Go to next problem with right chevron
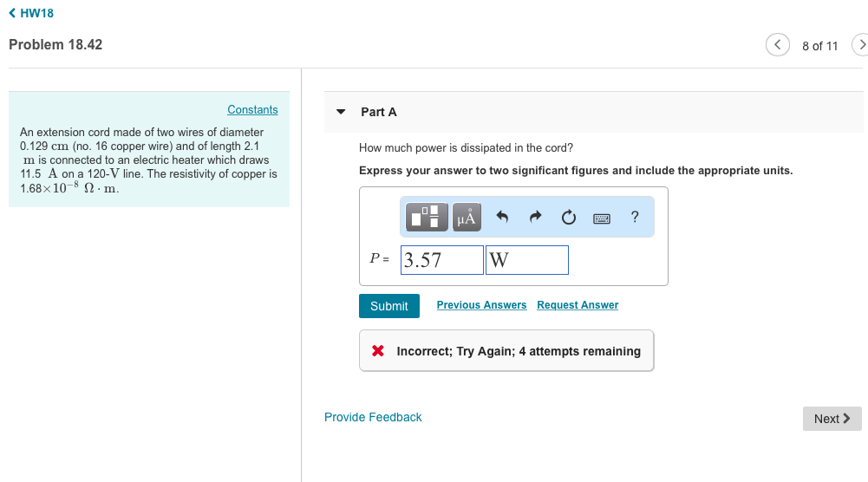868x482 pixels. [860, 45]
